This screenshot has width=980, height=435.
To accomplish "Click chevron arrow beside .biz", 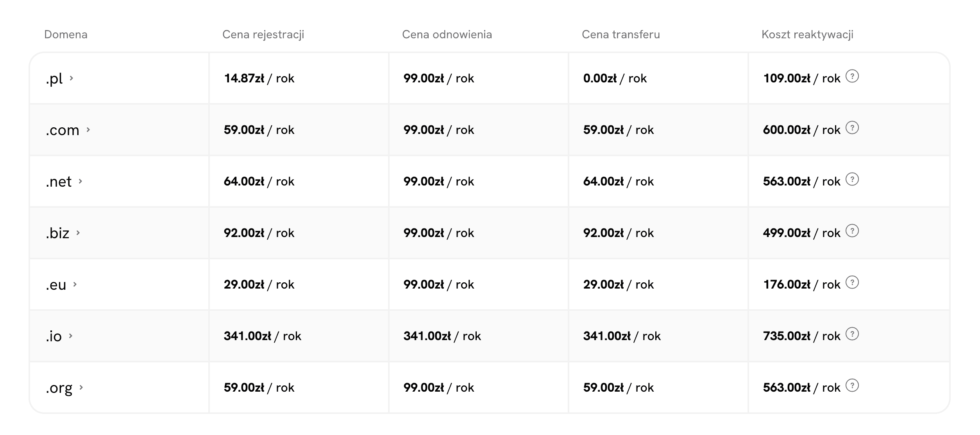I will coord(78,233).
